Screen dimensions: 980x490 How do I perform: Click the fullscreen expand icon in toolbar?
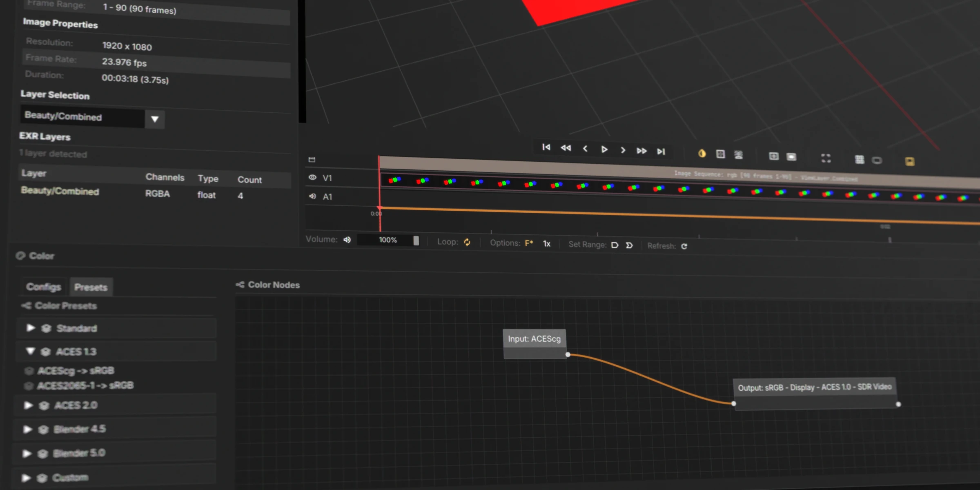point(826,158)
